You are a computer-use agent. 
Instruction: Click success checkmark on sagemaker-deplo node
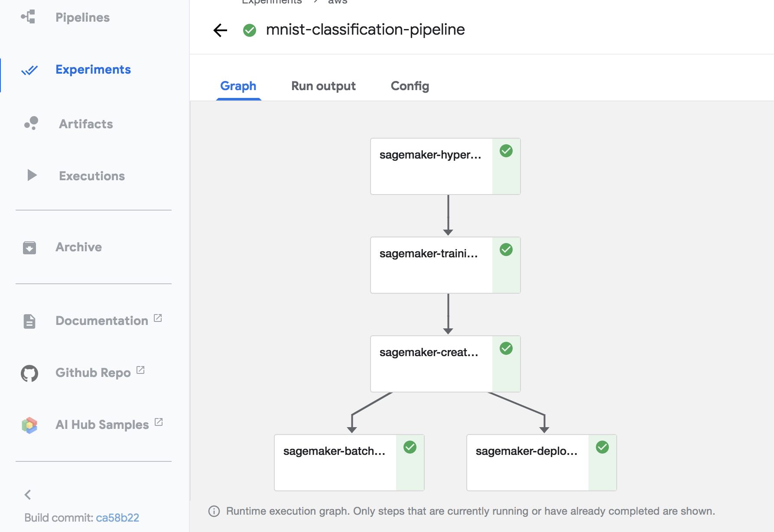pos(602,447)
